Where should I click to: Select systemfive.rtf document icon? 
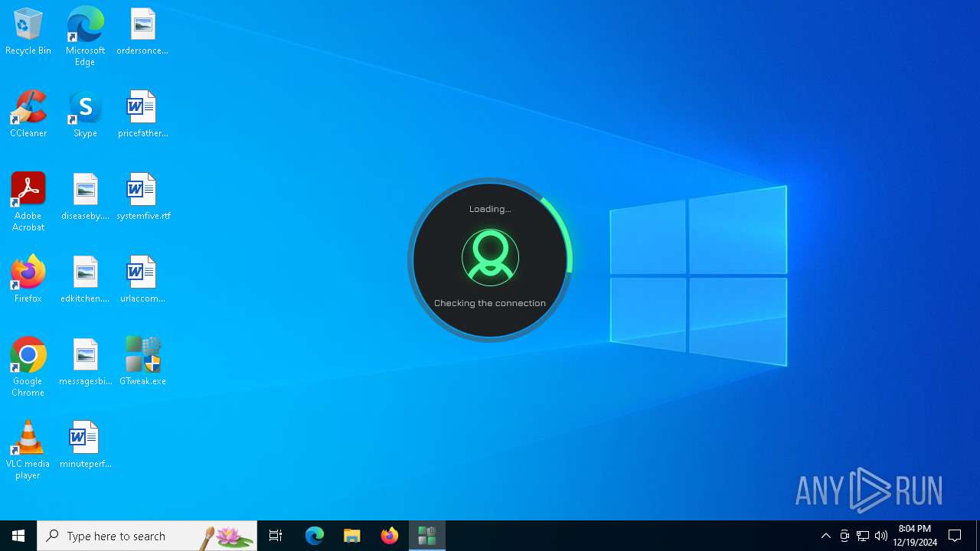tap(143, 197)
